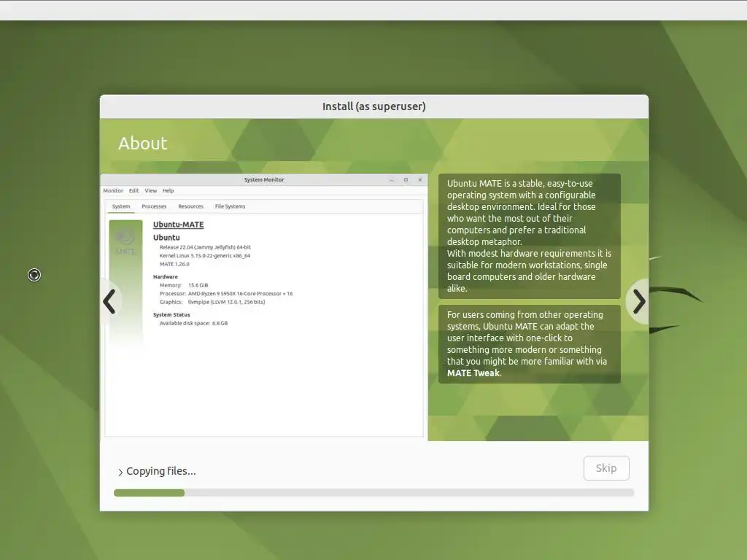Click the MATE Tweak bold text
This screenshot has width=747, height=560.
point(473,373)
